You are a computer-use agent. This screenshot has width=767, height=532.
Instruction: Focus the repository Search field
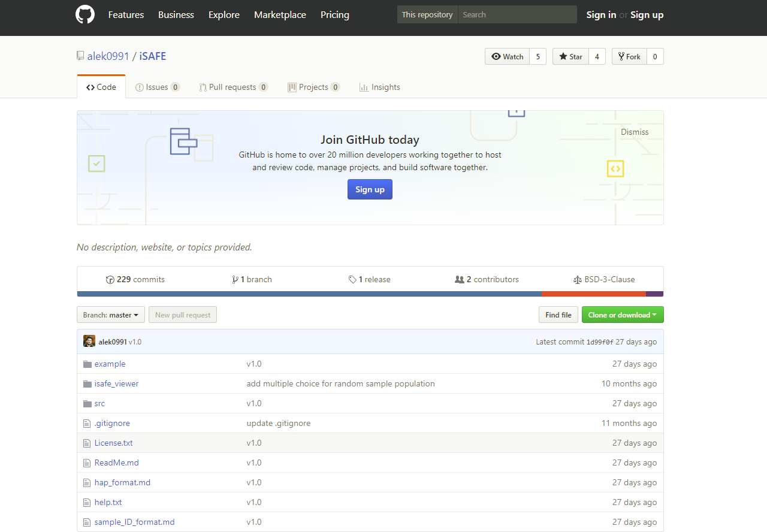[517, 14]
